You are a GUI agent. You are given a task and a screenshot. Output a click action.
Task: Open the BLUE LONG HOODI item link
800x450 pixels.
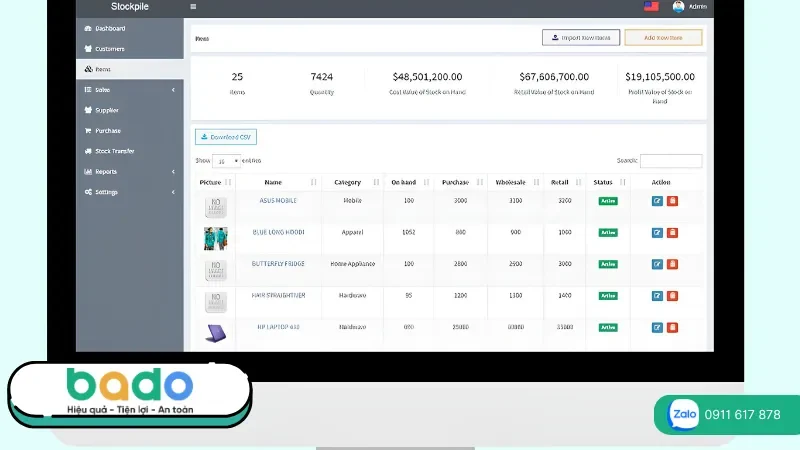[x=279, y=232]
